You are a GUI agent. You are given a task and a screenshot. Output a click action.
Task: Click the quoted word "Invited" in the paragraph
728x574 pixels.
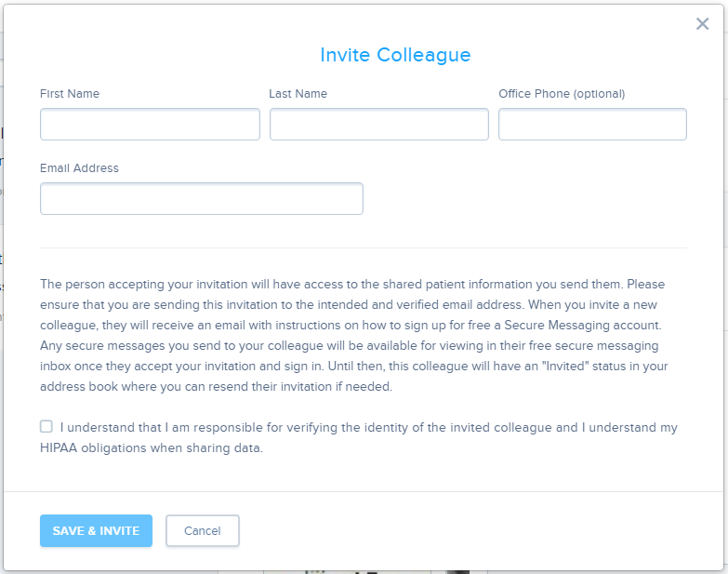[565, 366]
